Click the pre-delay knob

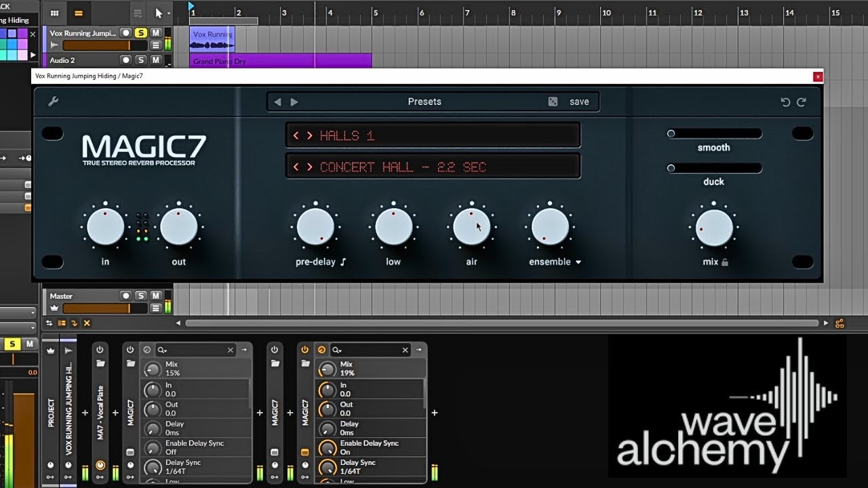click(x=315, y=226)
